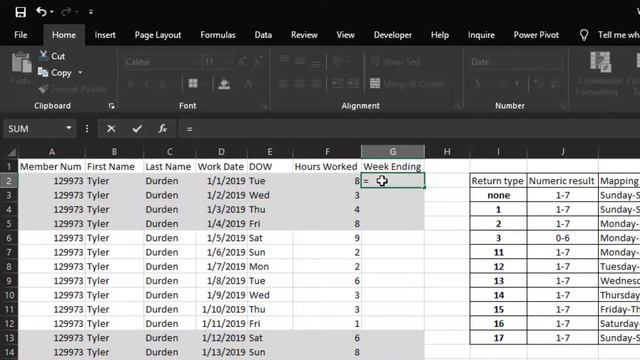Click the Increase Indent icon

tap(353, 84)
